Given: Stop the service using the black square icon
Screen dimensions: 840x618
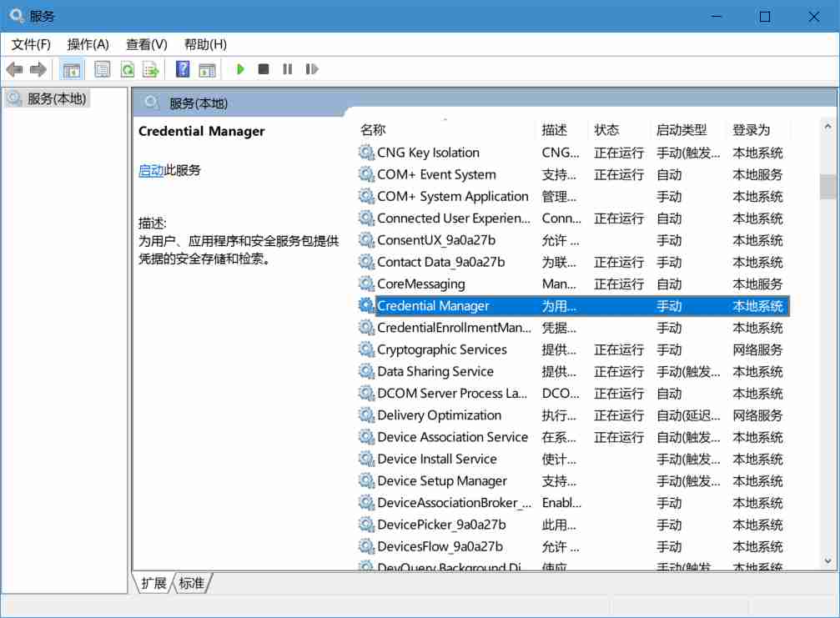Looking at the screenshot, I should [x=262, y=69].
